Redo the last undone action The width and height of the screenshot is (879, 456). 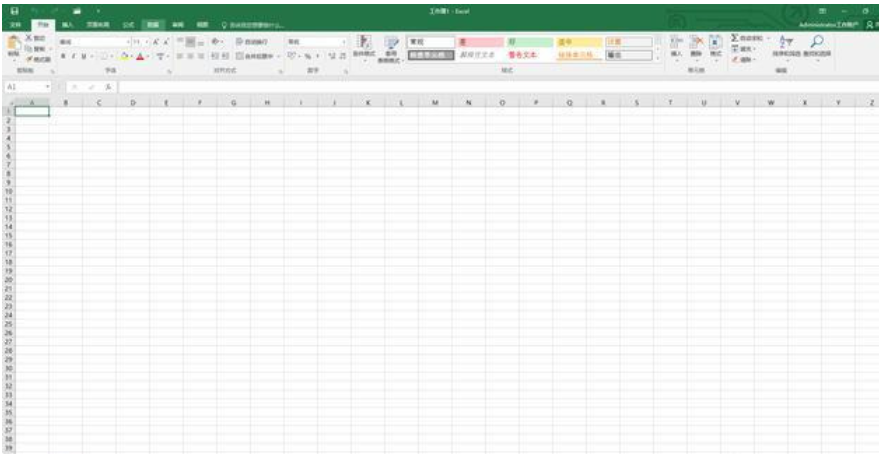55,11
